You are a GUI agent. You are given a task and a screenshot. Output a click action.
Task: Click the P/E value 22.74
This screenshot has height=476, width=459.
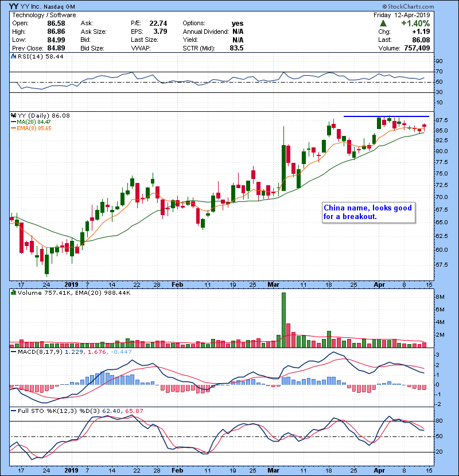click(158, 24)
